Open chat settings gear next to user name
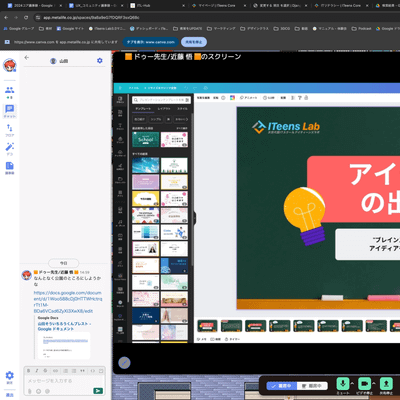Viewport: 400px width, 400px height. click(100, 61)
